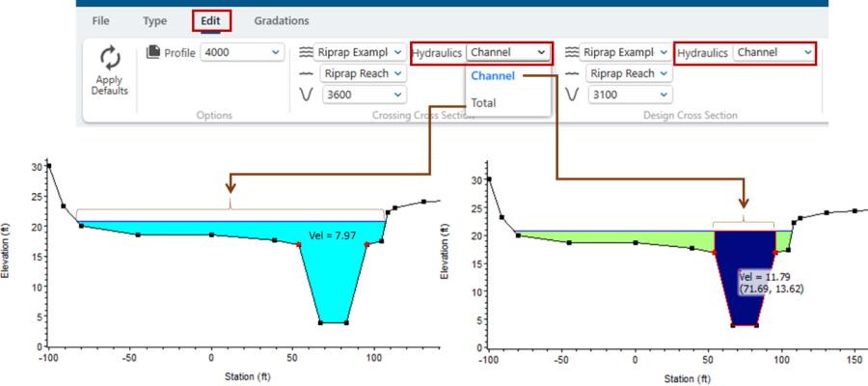The image size is (868, 386).
Task: Open the Profile 4000 dropdown
Action: (241, 52)
